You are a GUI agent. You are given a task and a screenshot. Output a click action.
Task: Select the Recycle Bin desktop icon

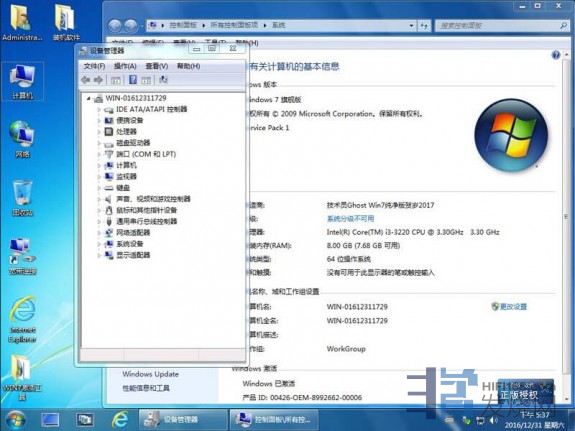tap(22, 197)
